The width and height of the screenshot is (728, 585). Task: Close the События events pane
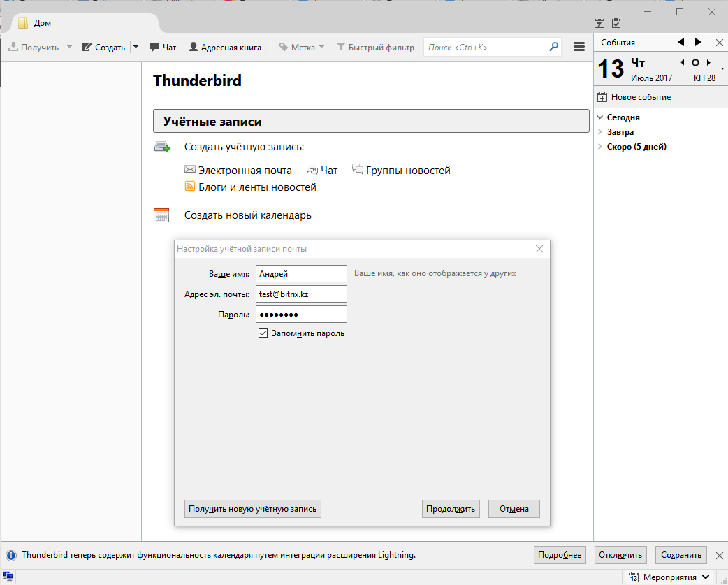[x=719, y=43]
